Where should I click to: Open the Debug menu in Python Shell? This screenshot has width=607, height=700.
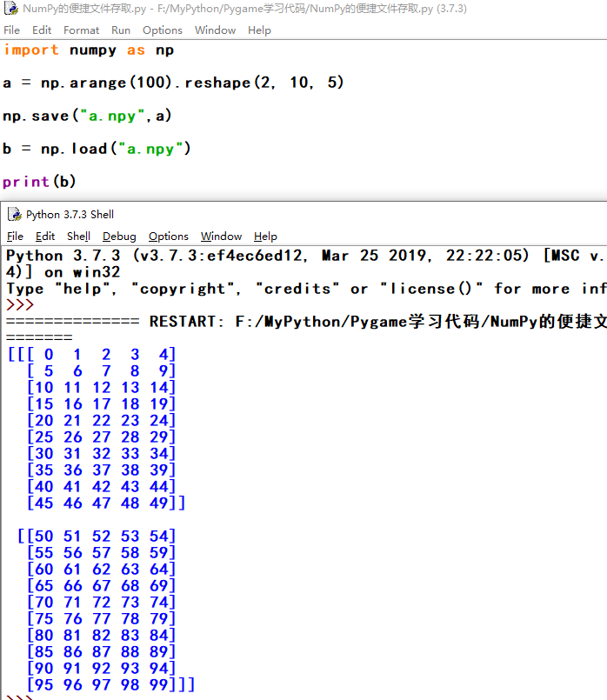tap(119, 237)
